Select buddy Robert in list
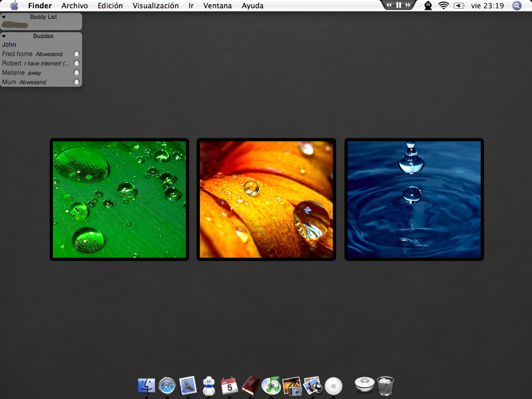This screenshot has width=532, height=399. (x=41, y=63)
